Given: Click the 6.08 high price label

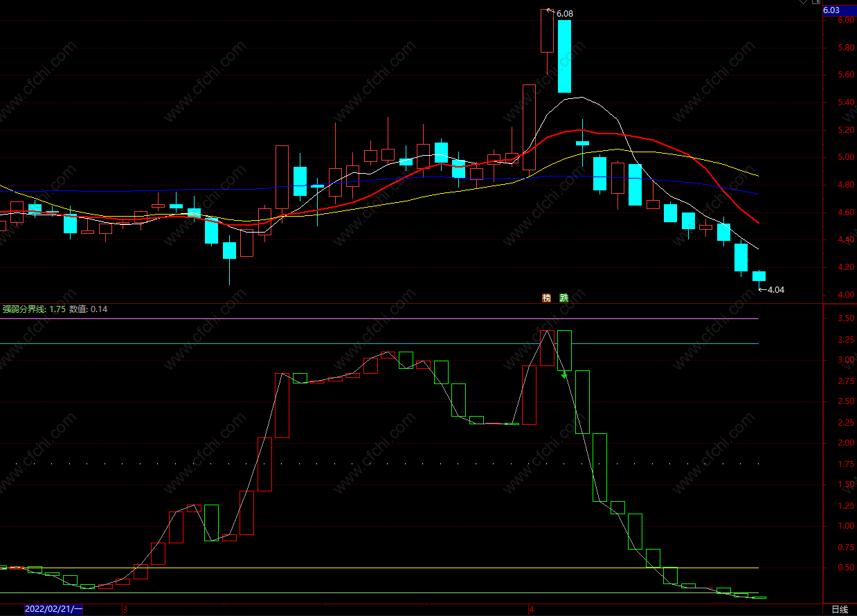Looking at the screenshot, I should [565, 14].
